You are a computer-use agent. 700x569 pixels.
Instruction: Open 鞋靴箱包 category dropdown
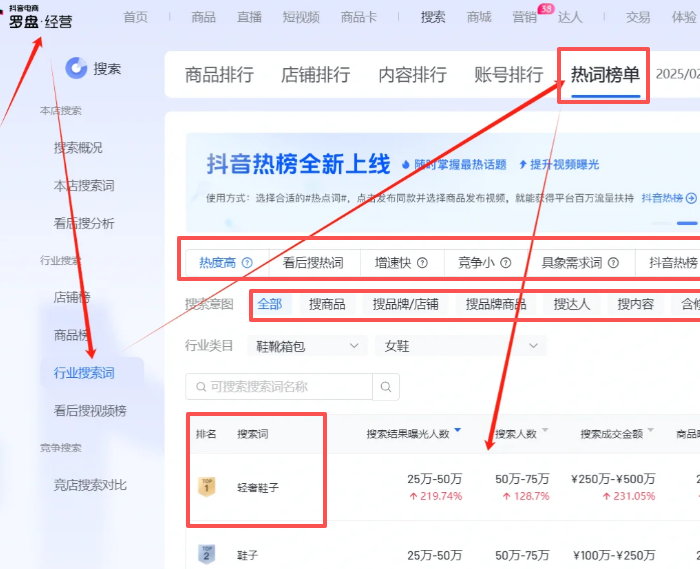coord(307,346)
